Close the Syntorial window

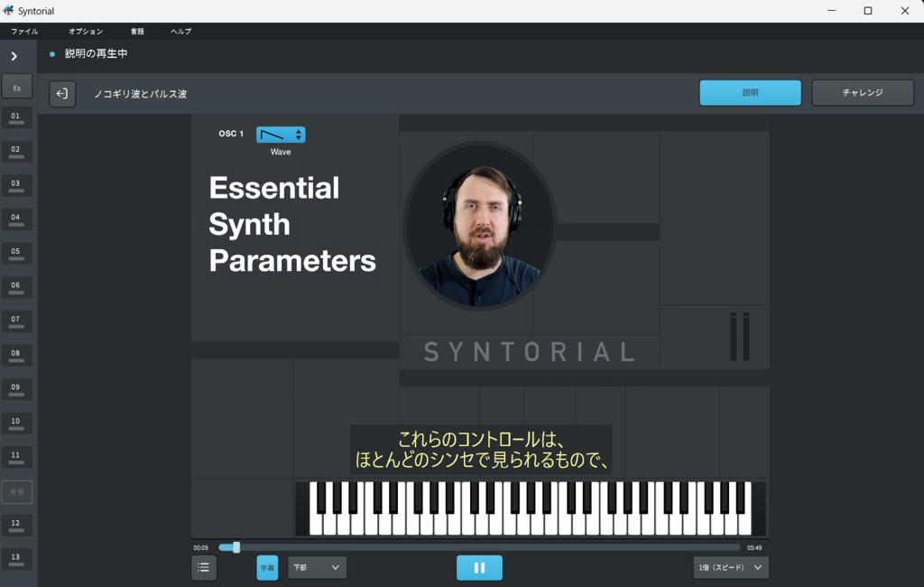coord(905,11)
